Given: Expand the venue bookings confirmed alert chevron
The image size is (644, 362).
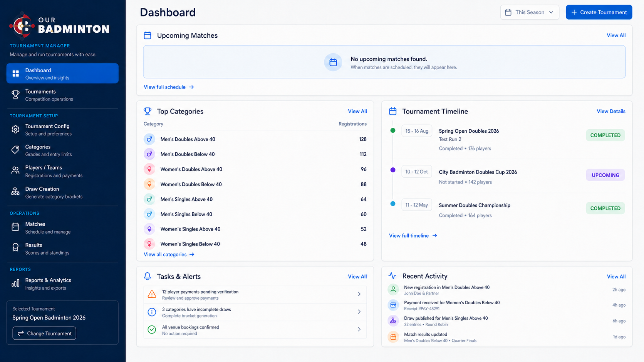Looking at the screenshot, I should point(359,330).
